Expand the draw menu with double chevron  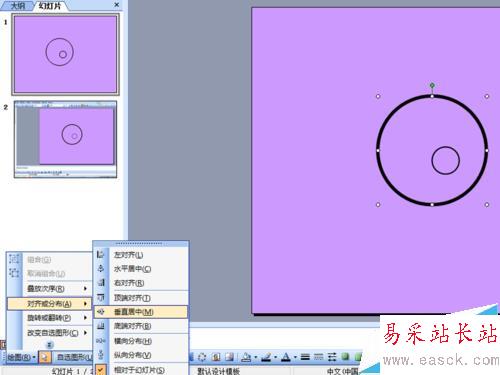pos(49,345)
